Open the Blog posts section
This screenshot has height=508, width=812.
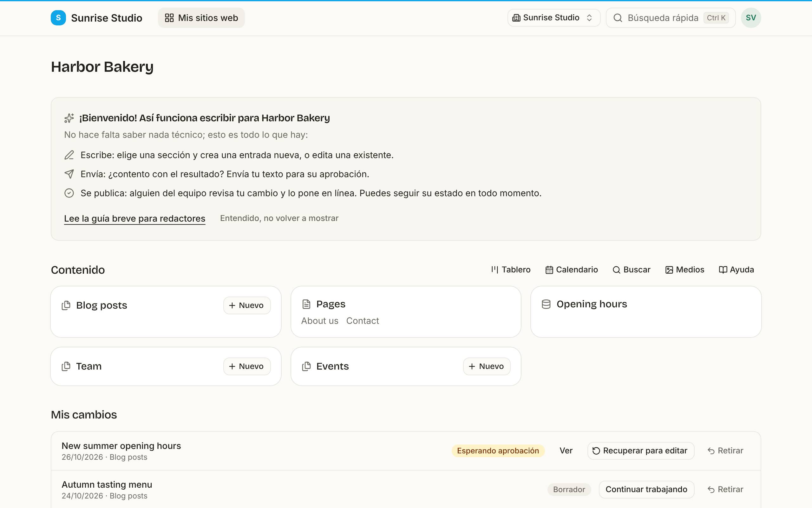coord(102,305)
